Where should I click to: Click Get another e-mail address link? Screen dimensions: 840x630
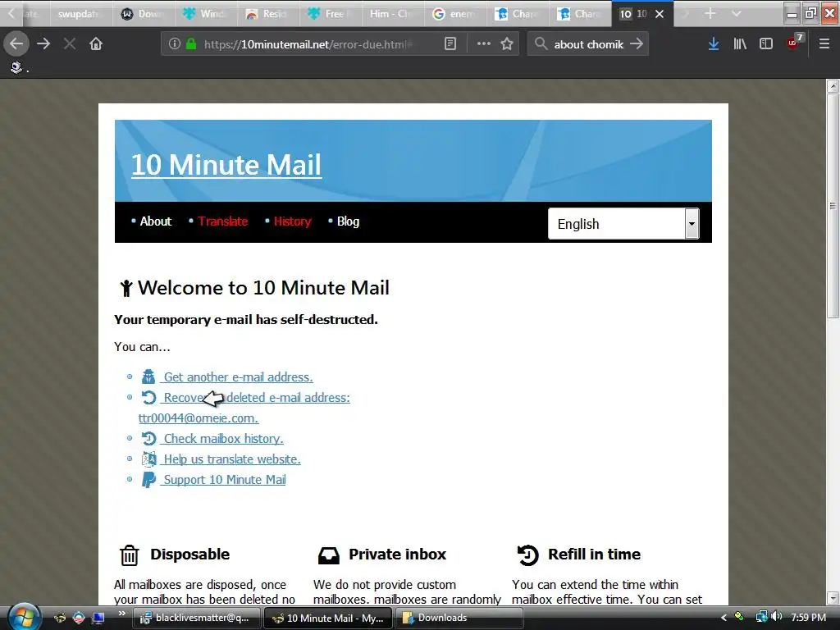pos(238,377)
